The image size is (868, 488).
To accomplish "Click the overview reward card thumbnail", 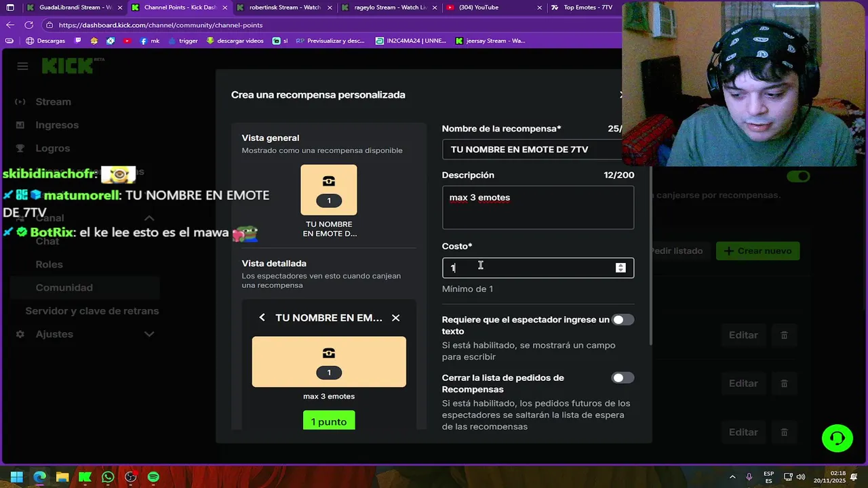I will 329,190.
